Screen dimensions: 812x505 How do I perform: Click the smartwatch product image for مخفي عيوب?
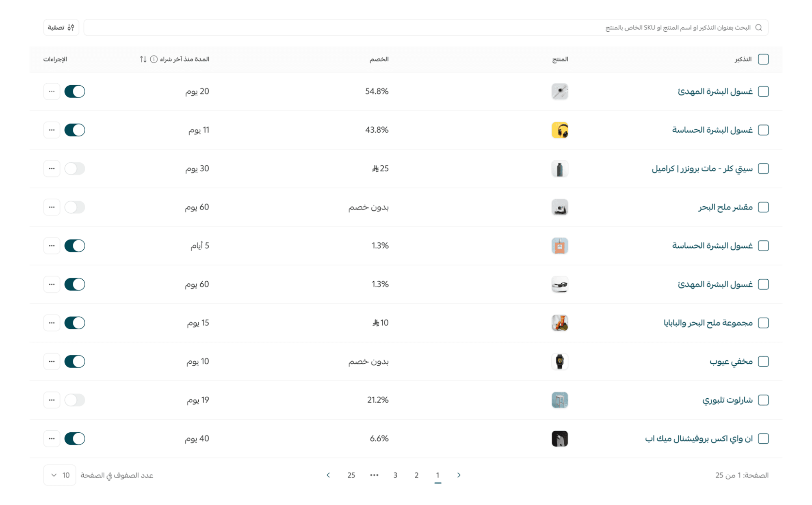click(559, 361)
